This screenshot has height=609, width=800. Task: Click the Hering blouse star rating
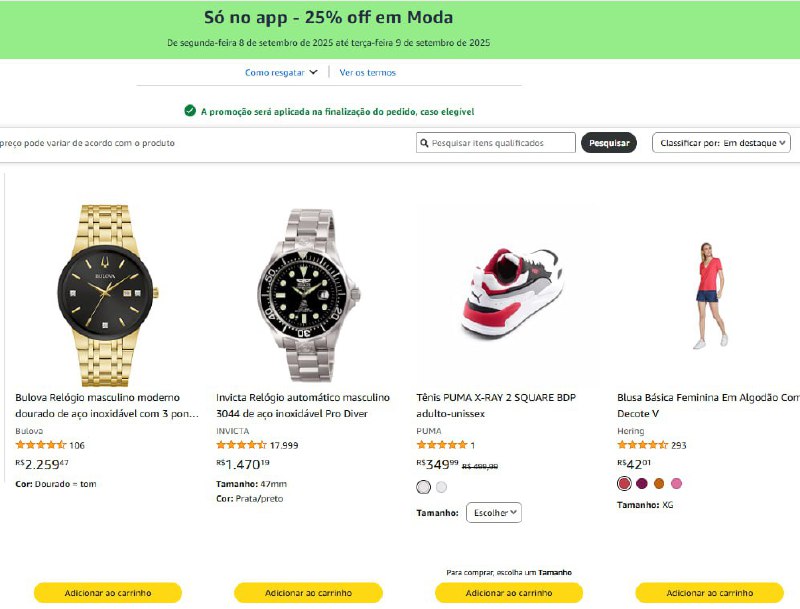click(642, 445)
